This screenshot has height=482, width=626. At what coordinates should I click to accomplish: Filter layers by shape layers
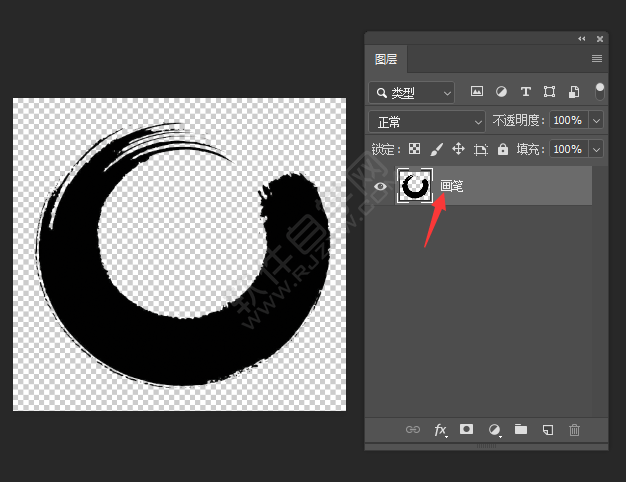point(549,92)
